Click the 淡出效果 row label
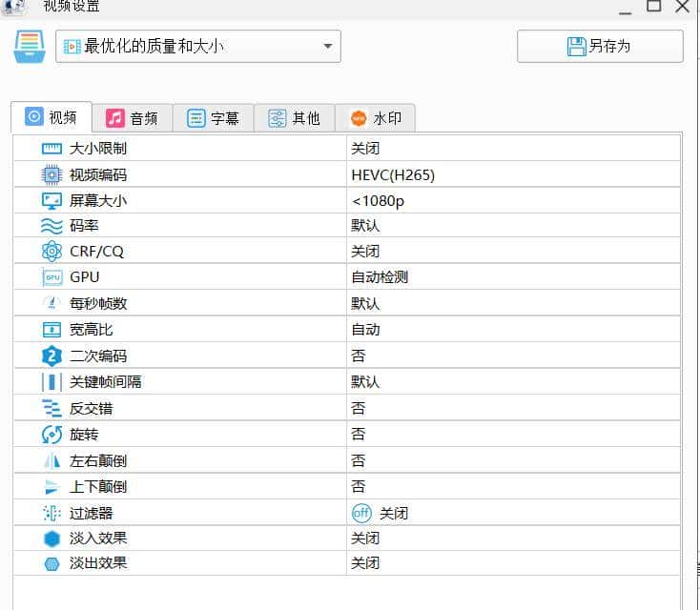 98,563
